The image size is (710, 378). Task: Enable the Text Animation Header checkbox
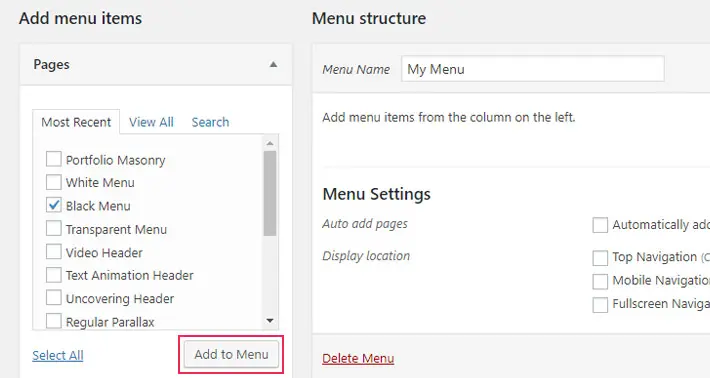click(x=53, y=274)
